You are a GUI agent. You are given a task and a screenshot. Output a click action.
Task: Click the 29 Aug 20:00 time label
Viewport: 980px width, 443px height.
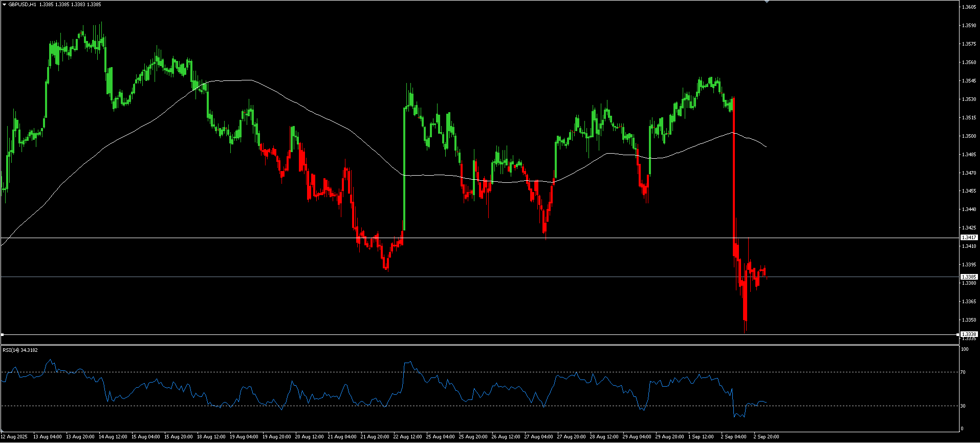click(x=670, y=437)
